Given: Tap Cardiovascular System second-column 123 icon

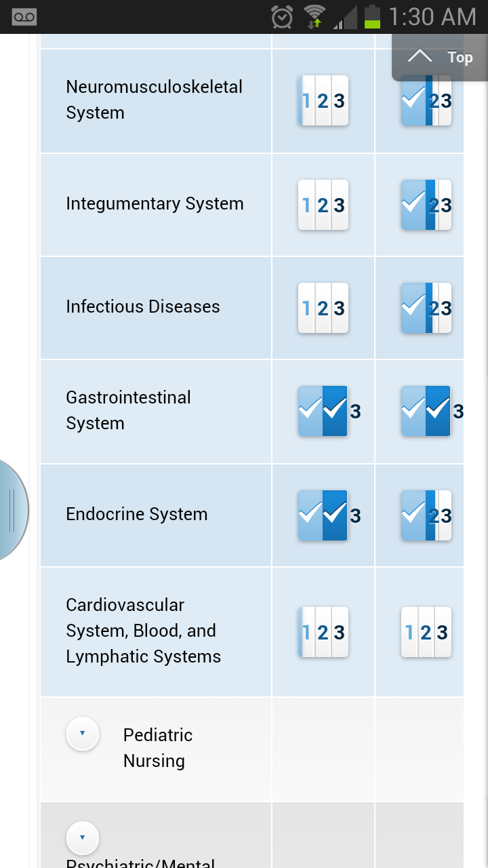Looking at the screenshot, I should [x=426, y=632].
